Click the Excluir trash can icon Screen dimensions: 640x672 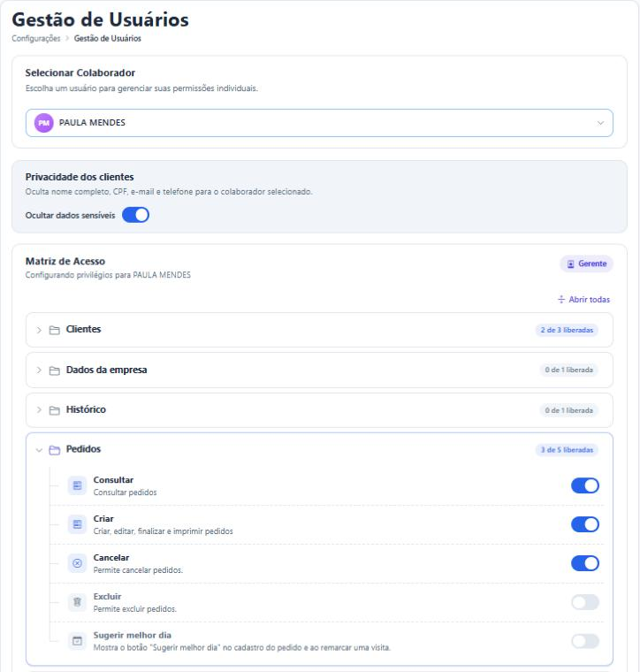coord(77,602)
